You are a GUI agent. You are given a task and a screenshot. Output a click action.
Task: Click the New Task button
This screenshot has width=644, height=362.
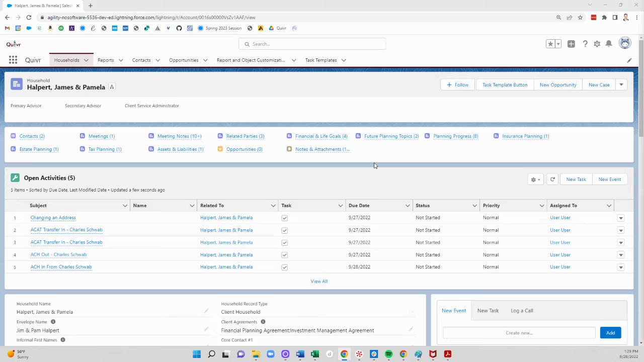(576, 179)
